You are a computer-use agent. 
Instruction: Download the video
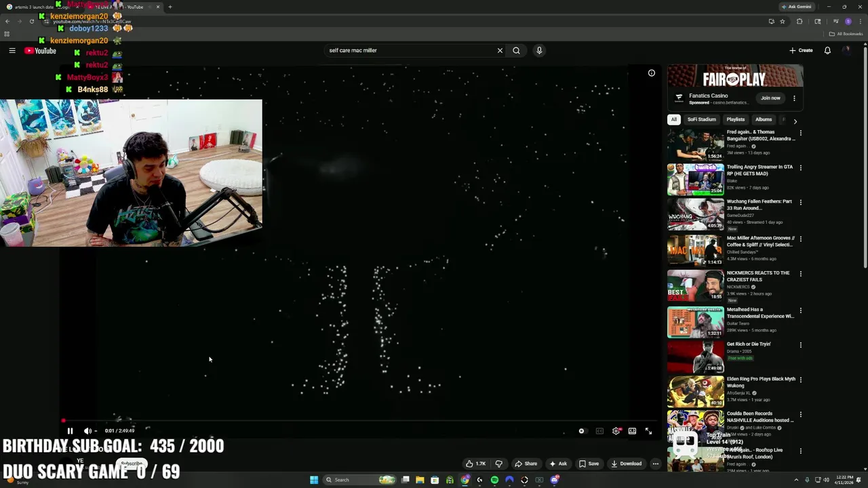[626, 464]
